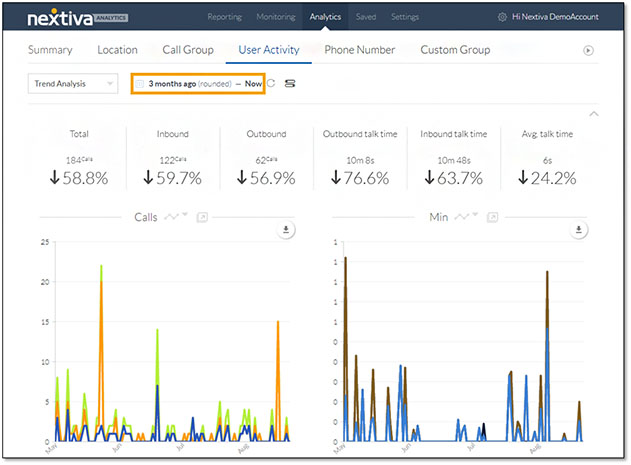Click the Calls chart title

tap(146, 217)
